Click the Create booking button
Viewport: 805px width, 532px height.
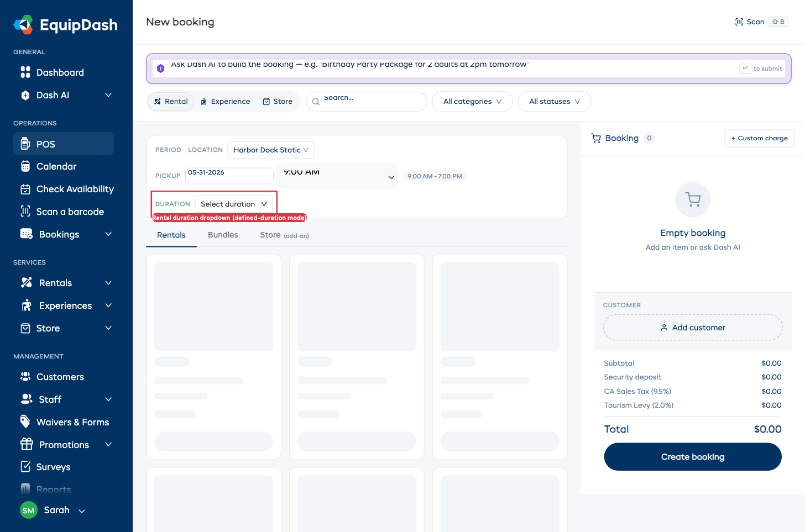[693, 457]
